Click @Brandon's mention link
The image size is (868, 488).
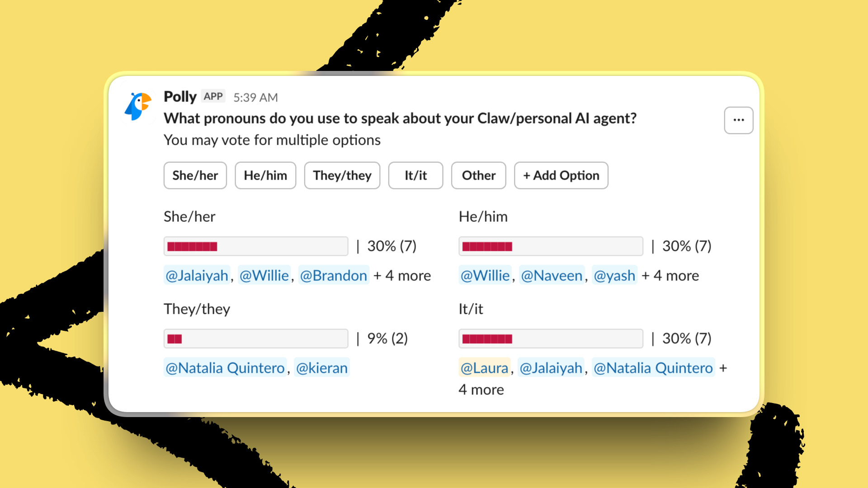[334, 275]
